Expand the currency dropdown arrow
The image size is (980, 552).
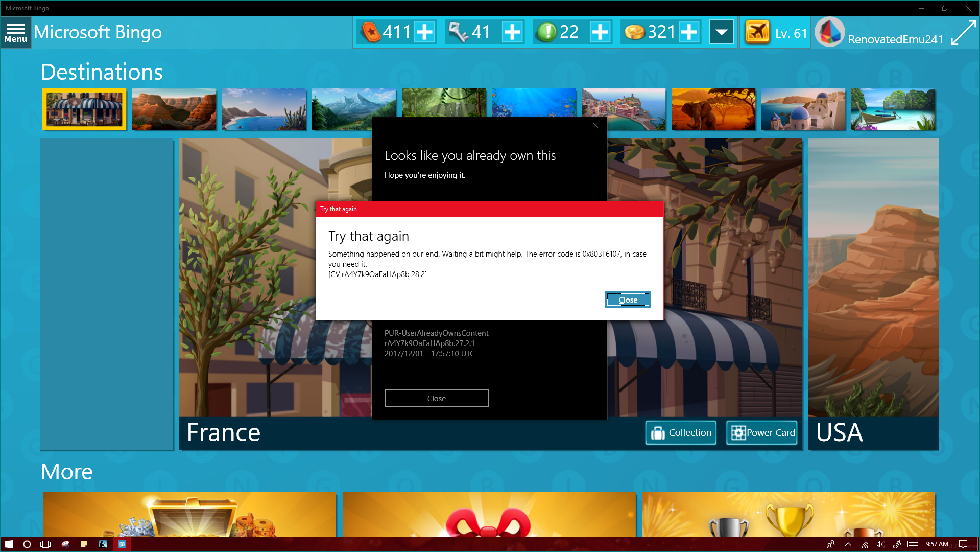[x=721, y=32]
